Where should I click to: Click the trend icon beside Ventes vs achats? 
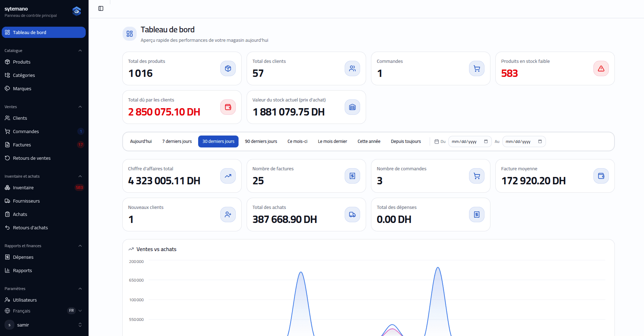131,249
